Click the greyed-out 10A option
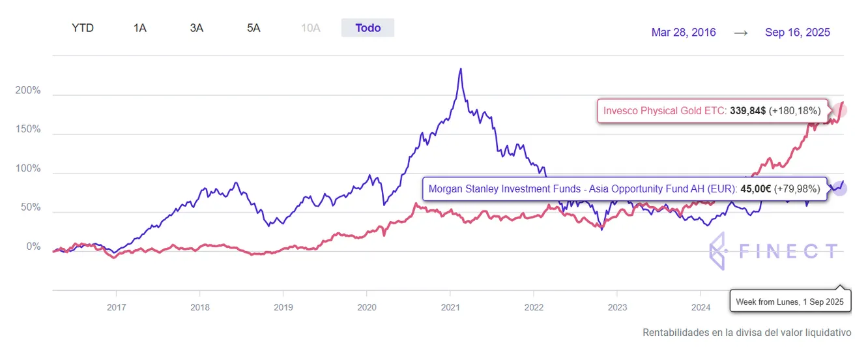Viewport: 868px width, 364px height. 311,28
